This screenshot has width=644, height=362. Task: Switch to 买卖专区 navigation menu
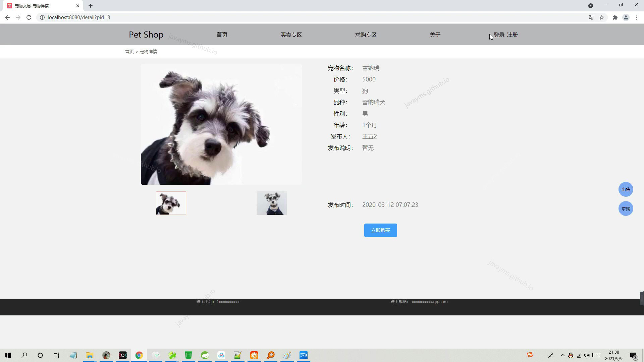coord(291,35)
